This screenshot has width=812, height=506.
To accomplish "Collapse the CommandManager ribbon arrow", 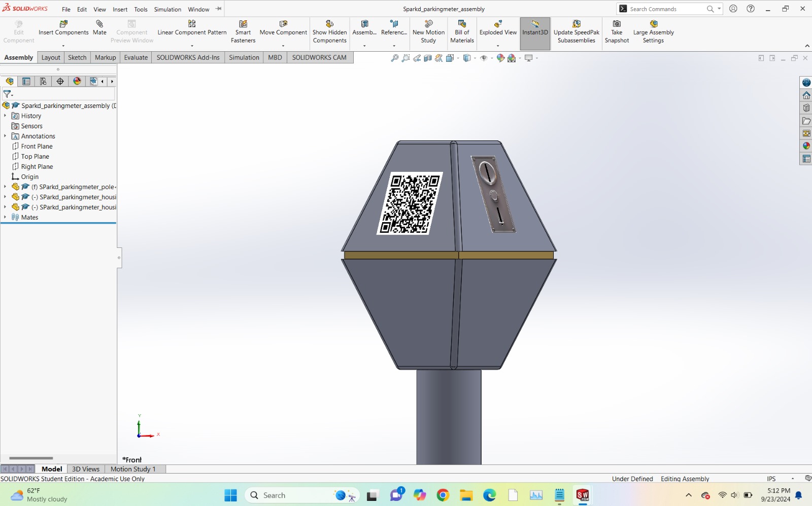I will tap(807, 46).
